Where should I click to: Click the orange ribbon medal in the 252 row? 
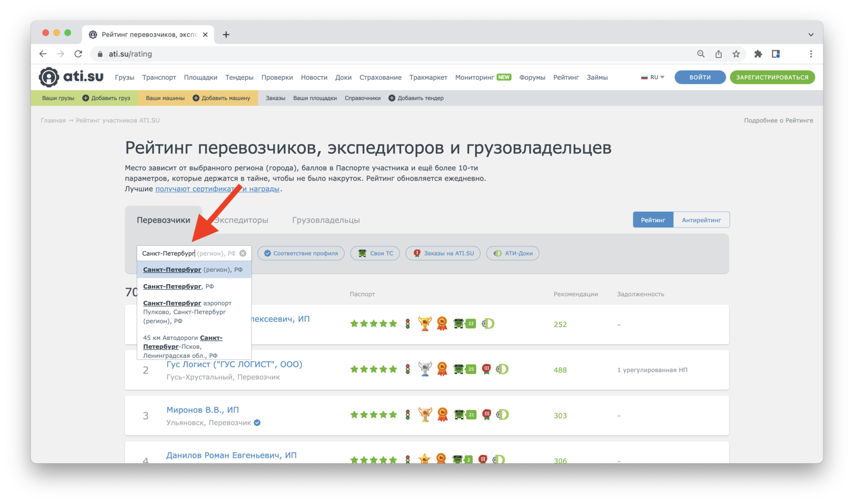[442, 324]
